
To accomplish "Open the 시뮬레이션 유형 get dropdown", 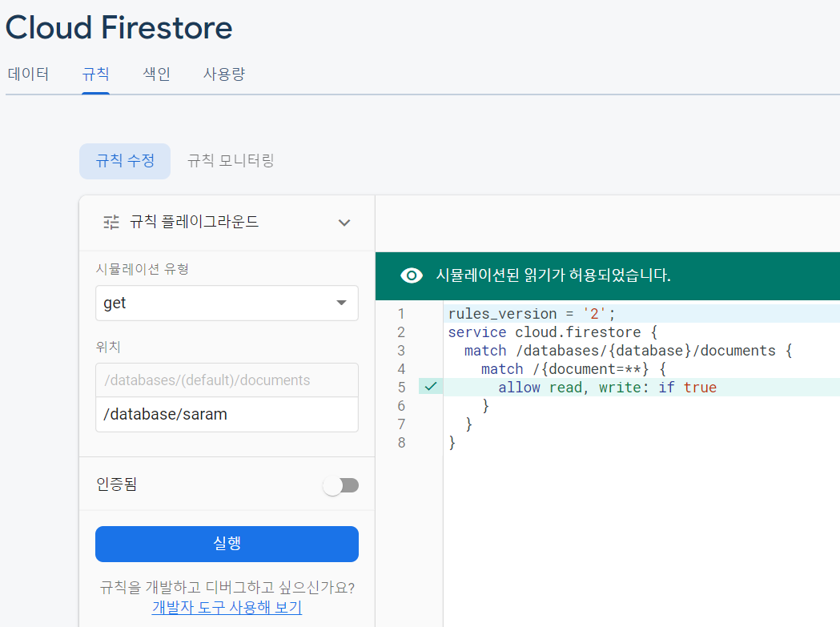I will pos(227,303).
